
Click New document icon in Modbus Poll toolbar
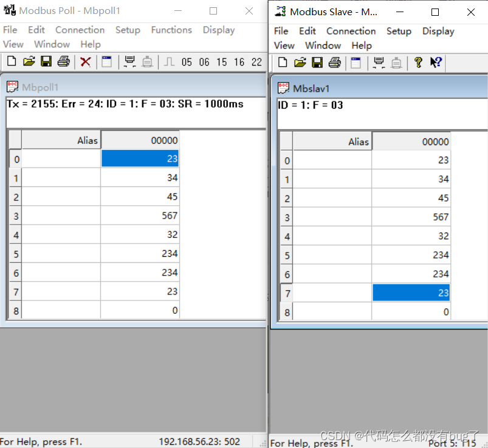pyautogui.click(x=12, y=61)
